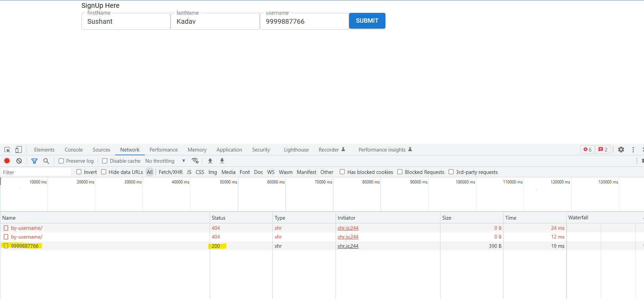Open the Application tab
This screenshot has height=299, width=644.
click(229, 149)
